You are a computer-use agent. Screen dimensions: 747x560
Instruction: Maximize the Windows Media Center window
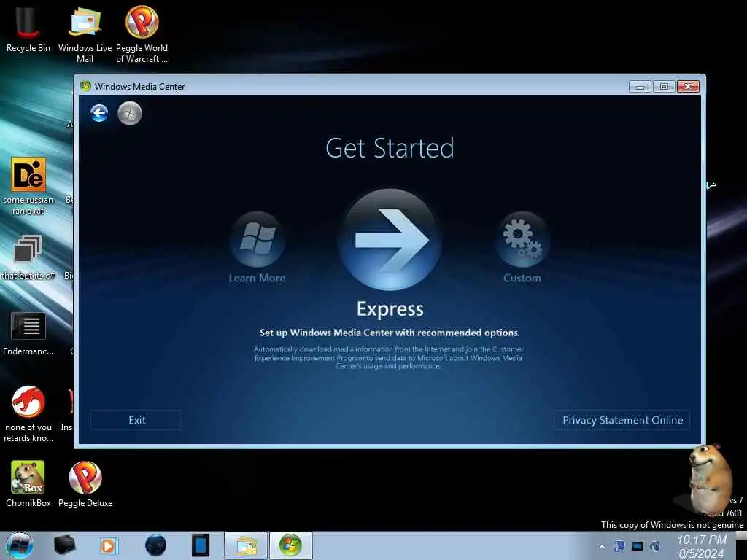click(x=664, y=86)
